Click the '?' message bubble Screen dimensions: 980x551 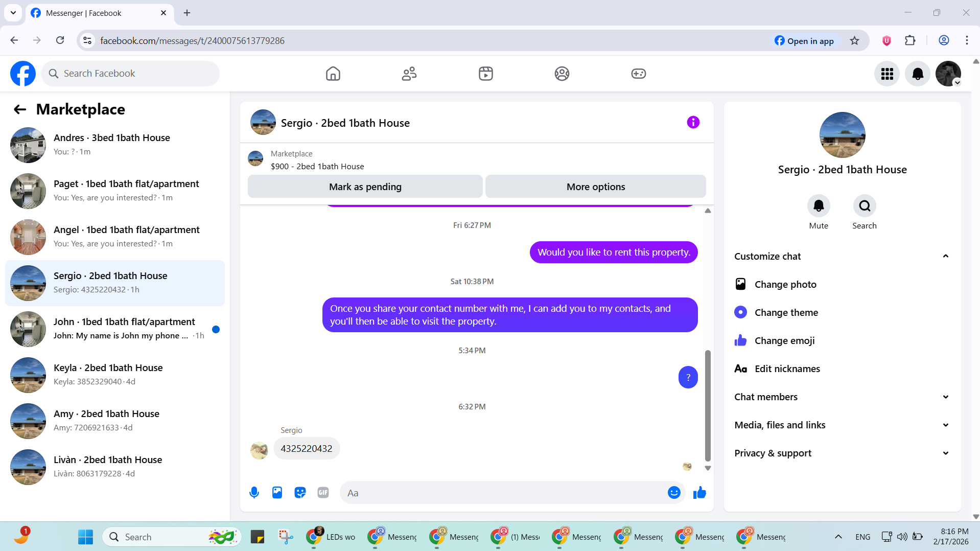(688, 377)
